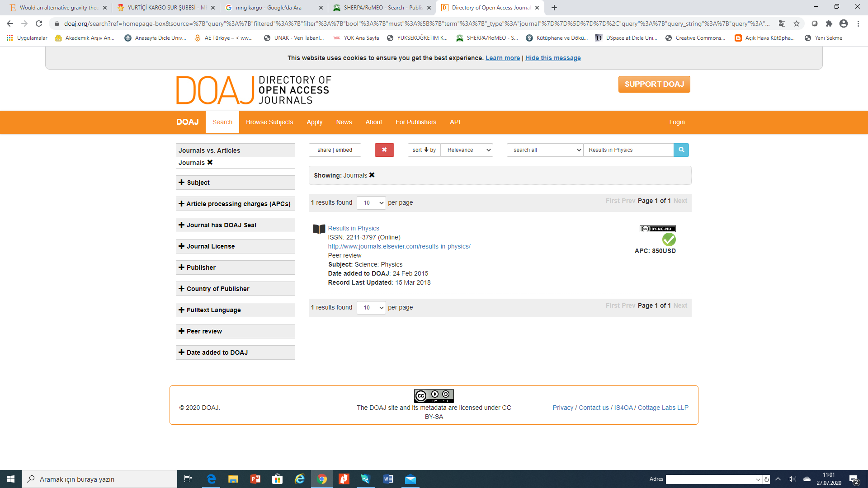The width and height of the screenshot is (868, 488).
Task: Click Learn more in cookie banner
Action: click(x=503, y=58)
